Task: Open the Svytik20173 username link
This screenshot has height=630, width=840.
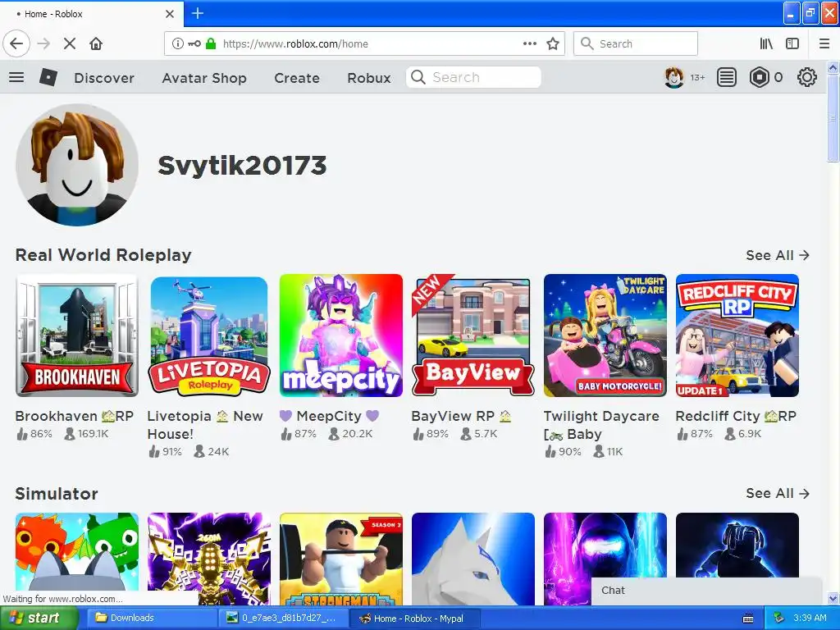Action: coord(242,165)
